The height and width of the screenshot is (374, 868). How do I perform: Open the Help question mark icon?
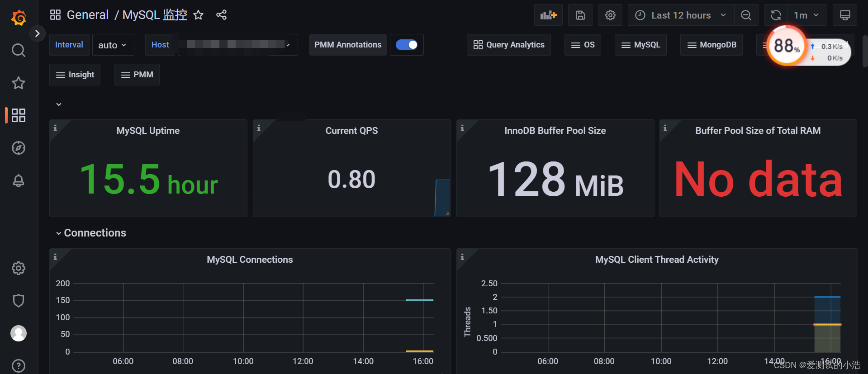pyautogui.click(x=19, y=365)
